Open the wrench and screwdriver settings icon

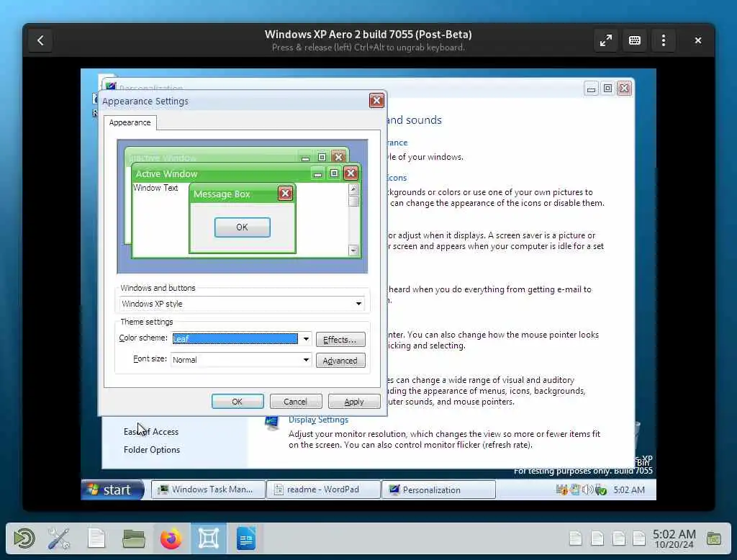[x=59, y=538]
